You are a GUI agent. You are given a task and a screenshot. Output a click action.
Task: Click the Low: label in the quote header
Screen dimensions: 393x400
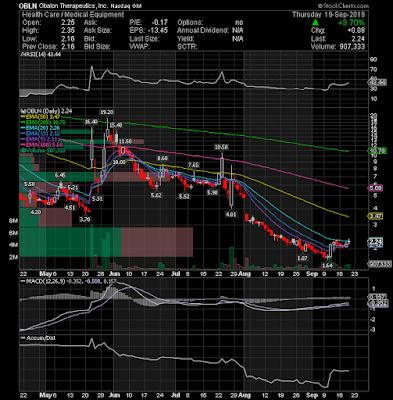pyautogui.click(x=30, y=39)
